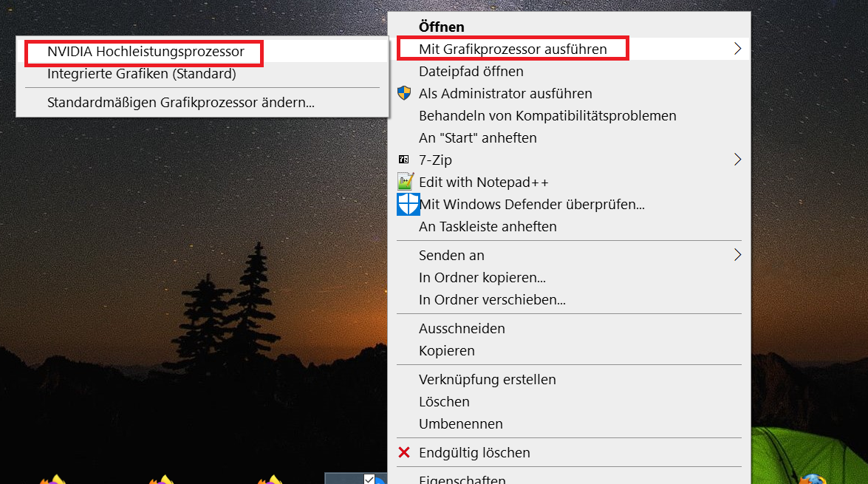Choose 'NVIDIA Hochleistungsprozessor' in the submenu
The width and height of the screenshot is (868, 484).
coord(202,52)
